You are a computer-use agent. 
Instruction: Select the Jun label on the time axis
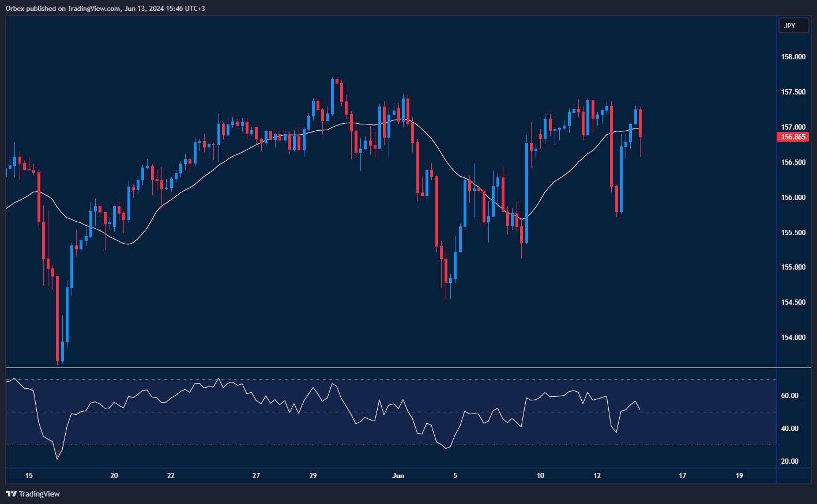point(398,476)
